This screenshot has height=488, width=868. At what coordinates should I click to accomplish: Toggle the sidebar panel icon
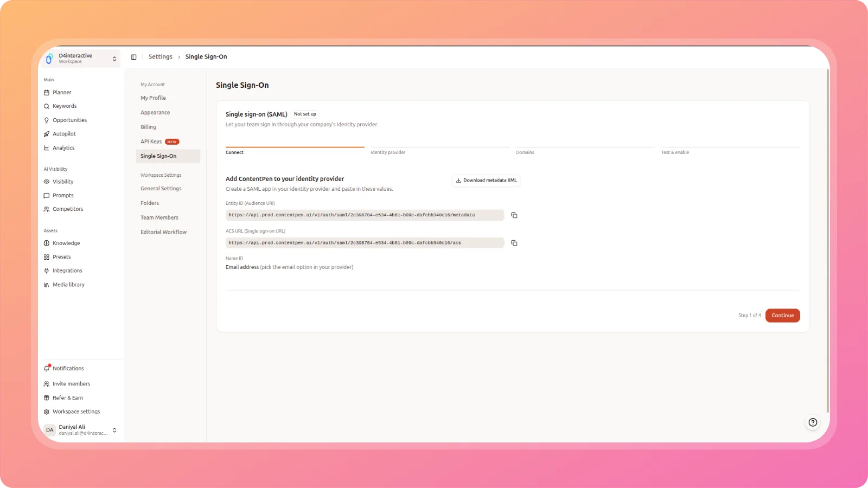click(133, 57)
